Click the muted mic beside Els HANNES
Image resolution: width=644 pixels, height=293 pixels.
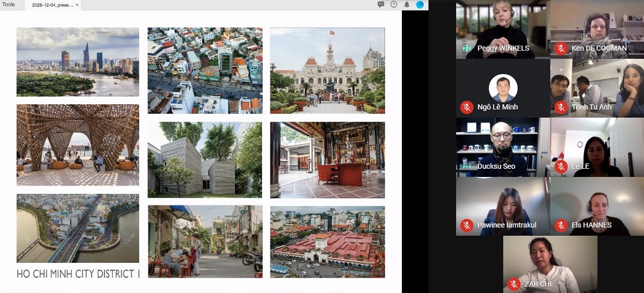(x=561, y=225)
